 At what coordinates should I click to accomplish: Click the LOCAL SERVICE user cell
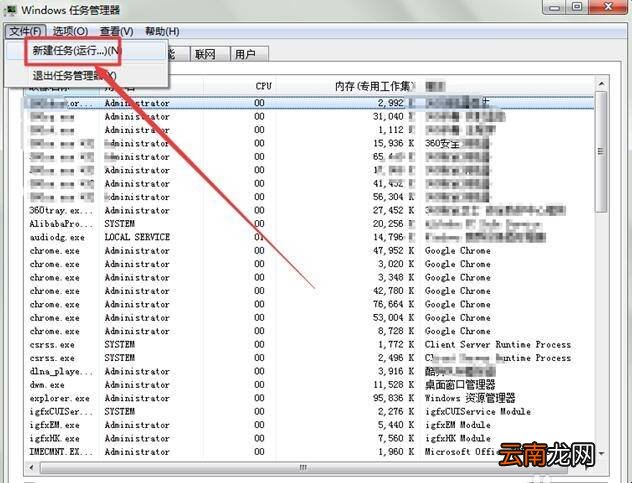[x=137, y=237]
